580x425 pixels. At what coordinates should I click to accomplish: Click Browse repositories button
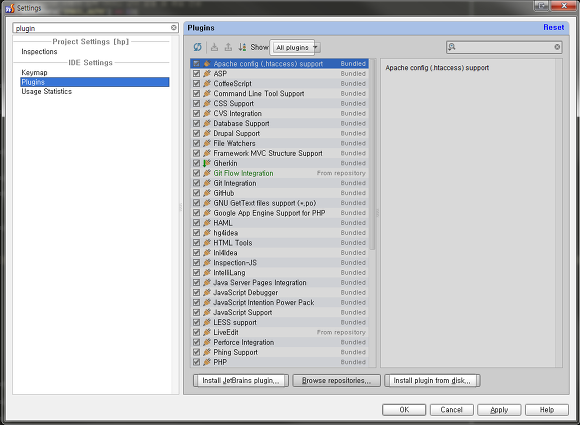click(x=336, y=381)
